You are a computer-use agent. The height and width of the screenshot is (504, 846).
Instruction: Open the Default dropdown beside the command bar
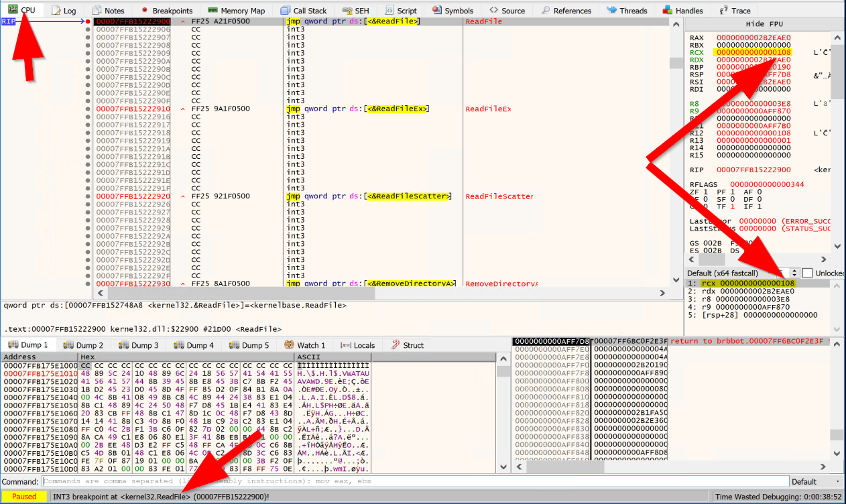[816, 481]
